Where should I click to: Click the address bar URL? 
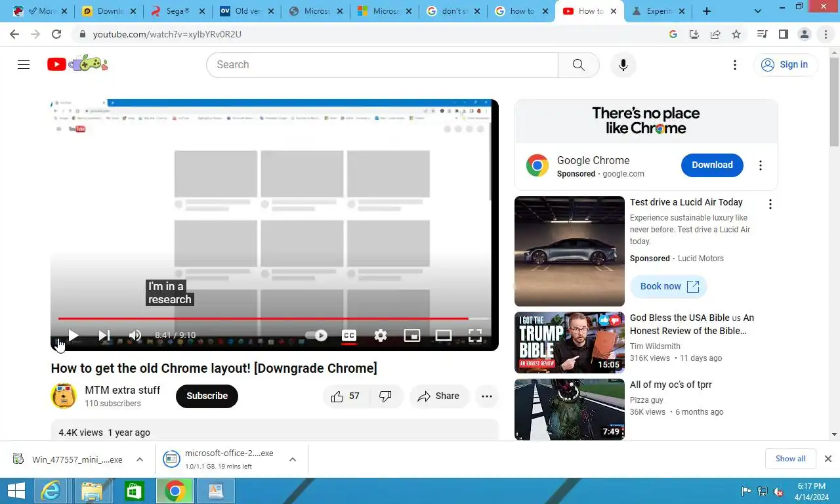pos(167,34)
